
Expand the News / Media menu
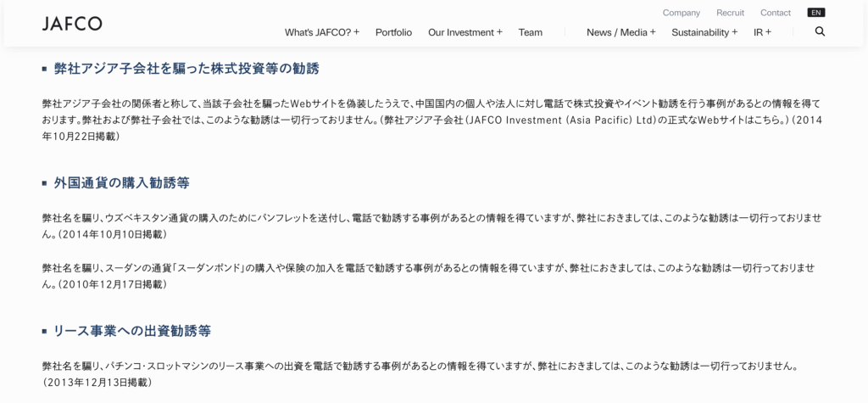[x=621, y=32]
